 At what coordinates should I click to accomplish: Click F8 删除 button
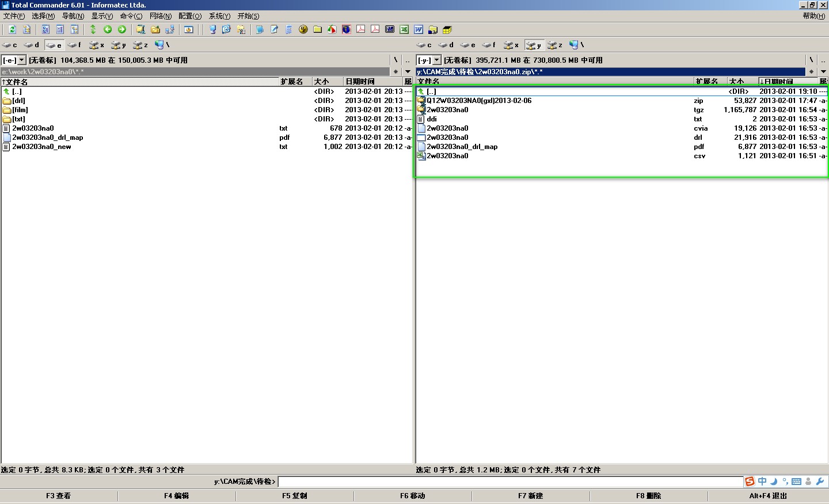(649, 496)
